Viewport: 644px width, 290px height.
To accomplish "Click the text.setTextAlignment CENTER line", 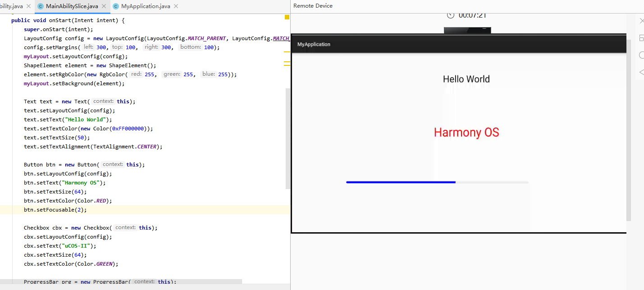I will click(x=93, y=147).
